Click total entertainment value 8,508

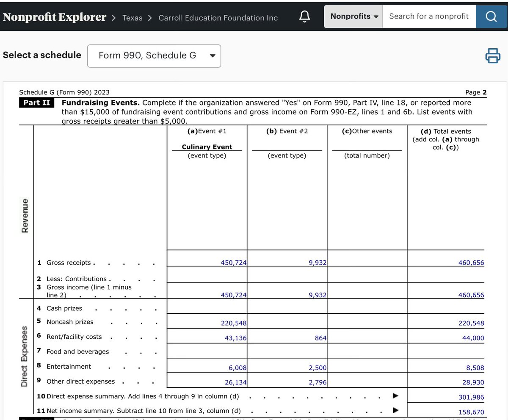point(475,368)
